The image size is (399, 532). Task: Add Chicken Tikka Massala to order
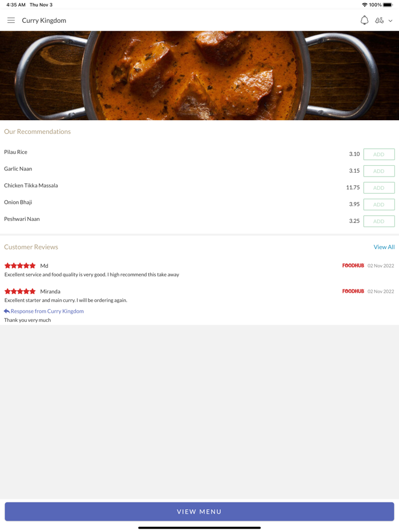(379, 187)
